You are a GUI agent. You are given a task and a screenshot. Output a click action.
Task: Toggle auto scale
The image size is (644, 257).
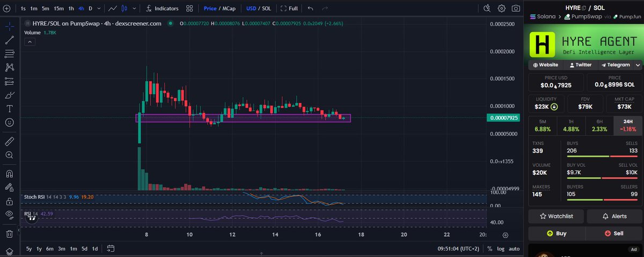point(514,248)
